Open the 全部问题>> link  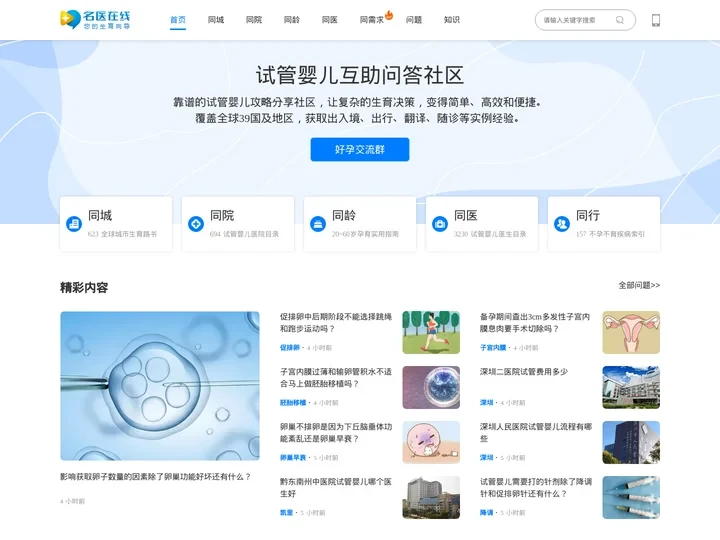(639, 285)
